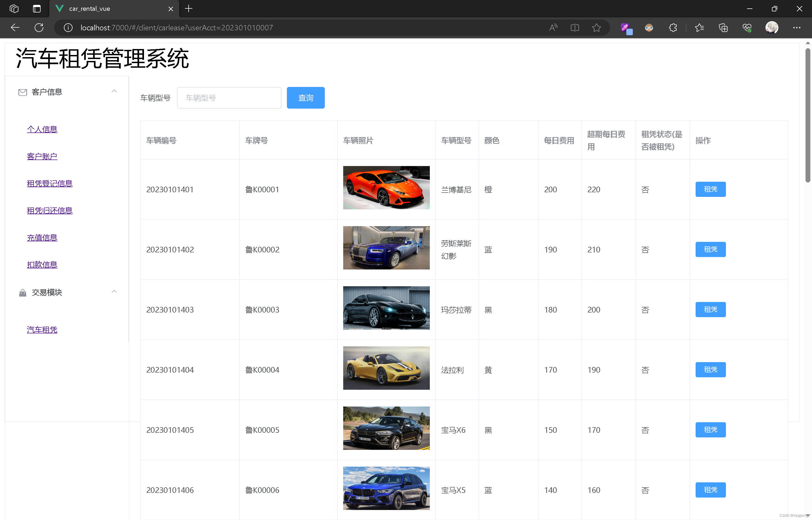Image resolution: width=812 pixels, height=520 pixels.
Task: Open the browser collections icon
Action: pos(723,28)
